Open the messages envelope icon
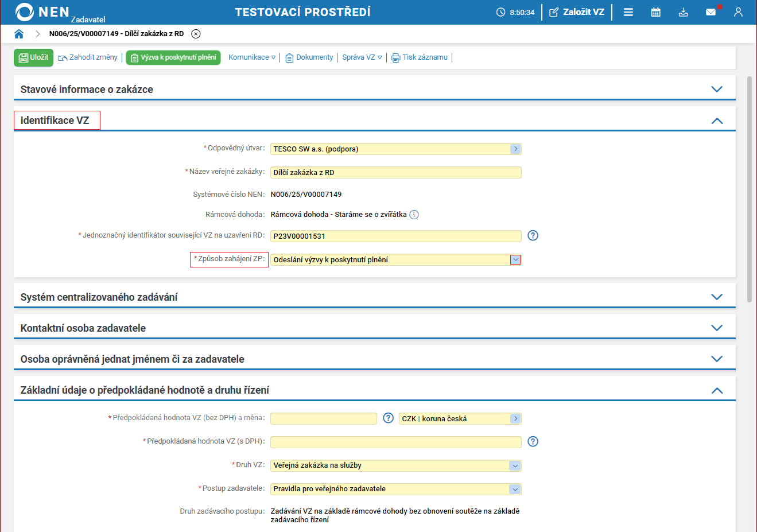The image size is (757, 532). tap(711, 12)
